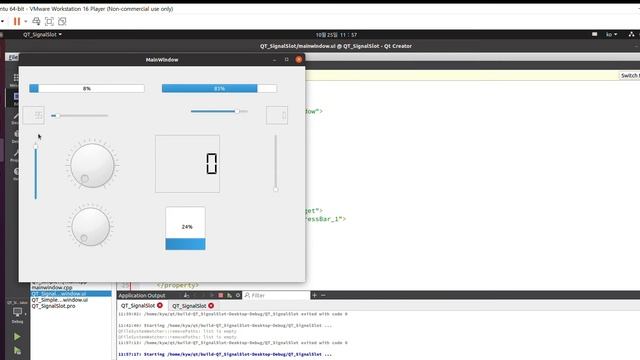Click the right horizontal slider handle

[x=237, y=111]
